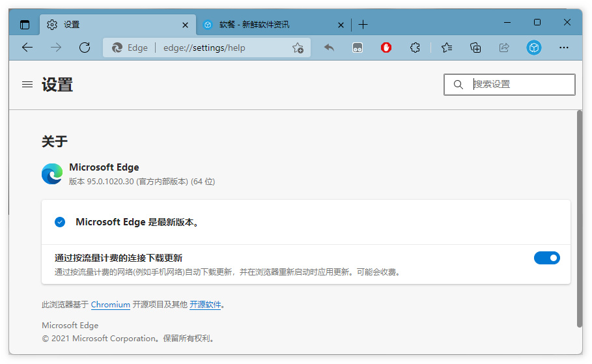Click the magnifier icon in search box

pos(458,84)
